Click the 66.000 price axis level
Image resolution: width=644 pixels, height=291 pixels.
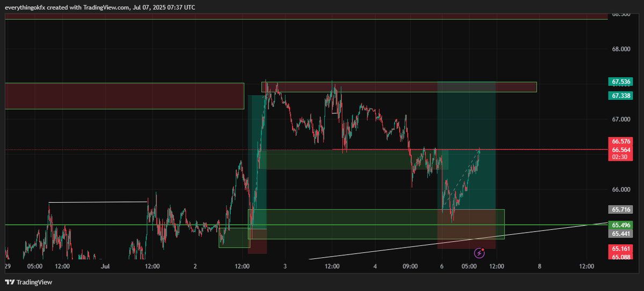click(621, 189)
